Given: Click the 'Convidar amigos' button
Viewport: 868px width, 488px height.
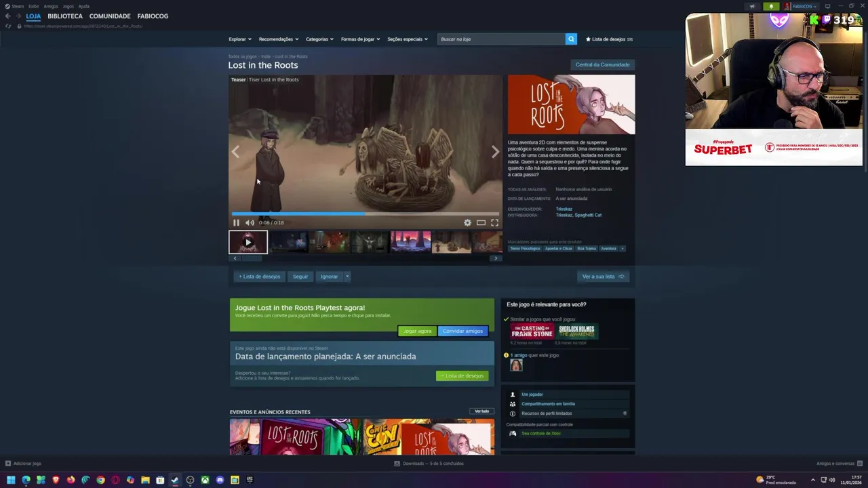Looking at the screenshot, I should click(x=462, y=331).
